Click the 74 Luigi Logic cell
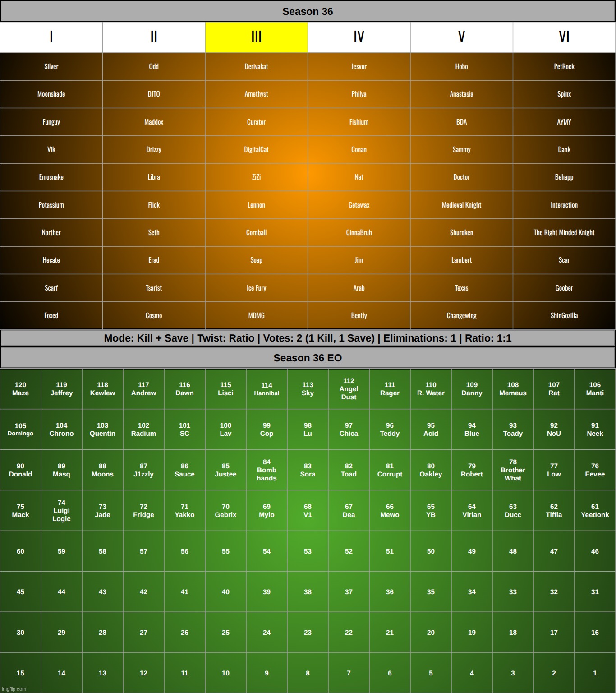616x693 pixels. tap(61, 510)
